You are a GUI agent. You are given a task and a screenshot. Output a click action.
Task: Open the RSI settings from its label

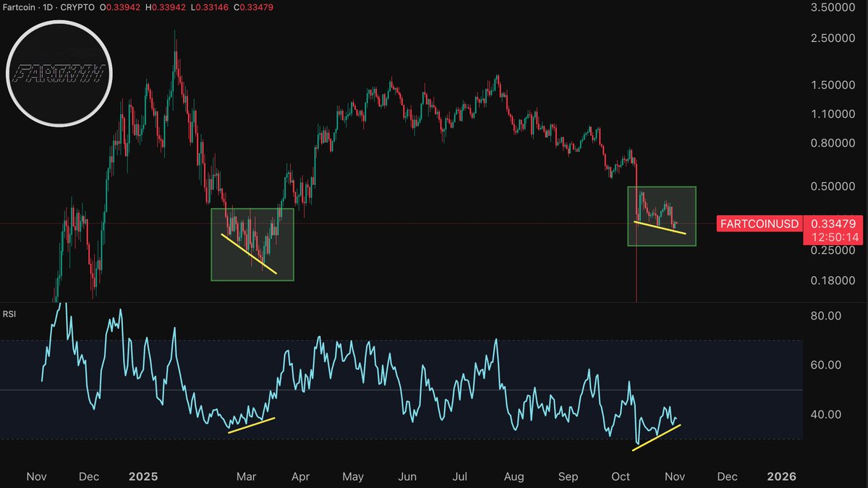point(11,314)
